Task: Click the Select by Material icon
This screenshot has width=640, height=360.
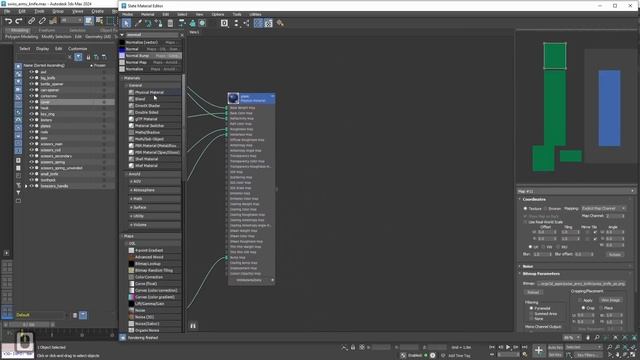Action: [x=280, y=23]
